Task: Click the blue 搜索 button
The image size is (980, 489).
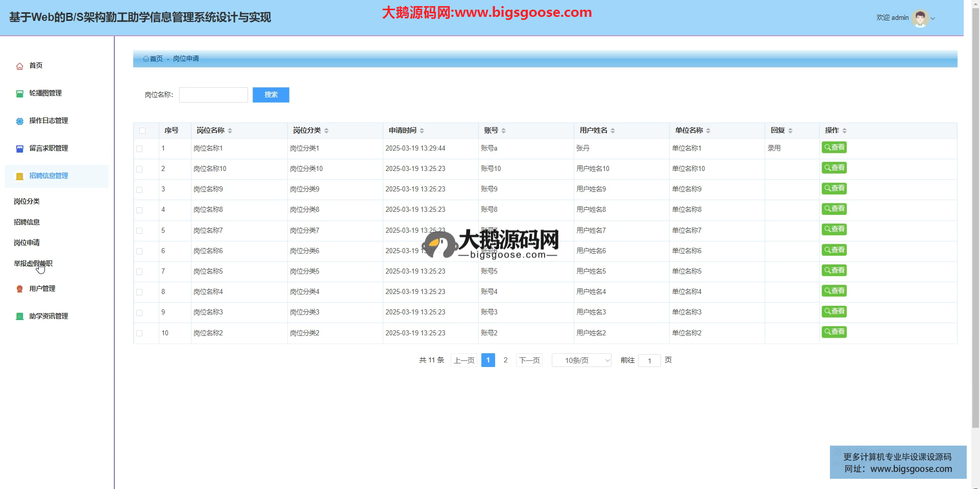Action: 271,95
